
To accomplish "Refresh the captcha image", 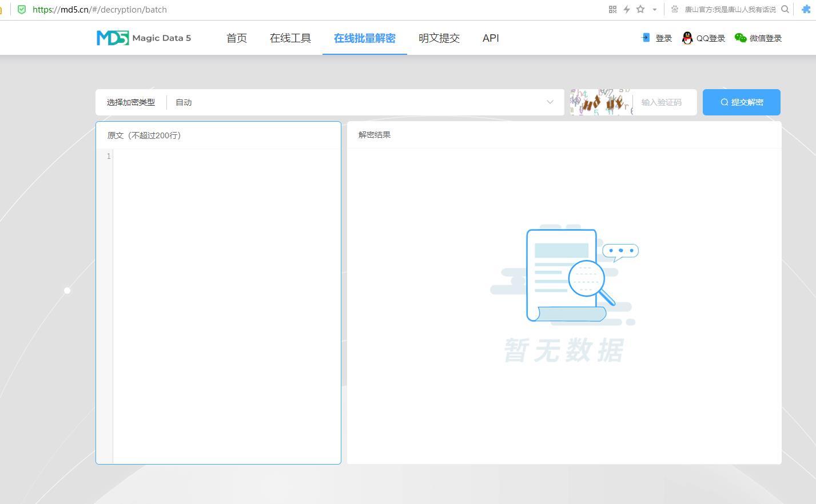I will 601,102.
